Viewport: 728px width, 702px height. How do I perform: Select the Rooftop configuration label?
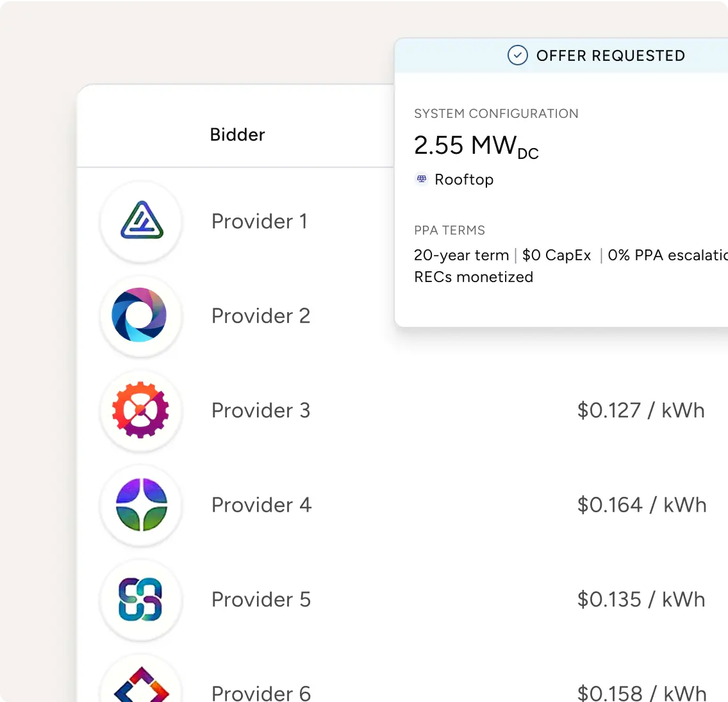[463, 180]
